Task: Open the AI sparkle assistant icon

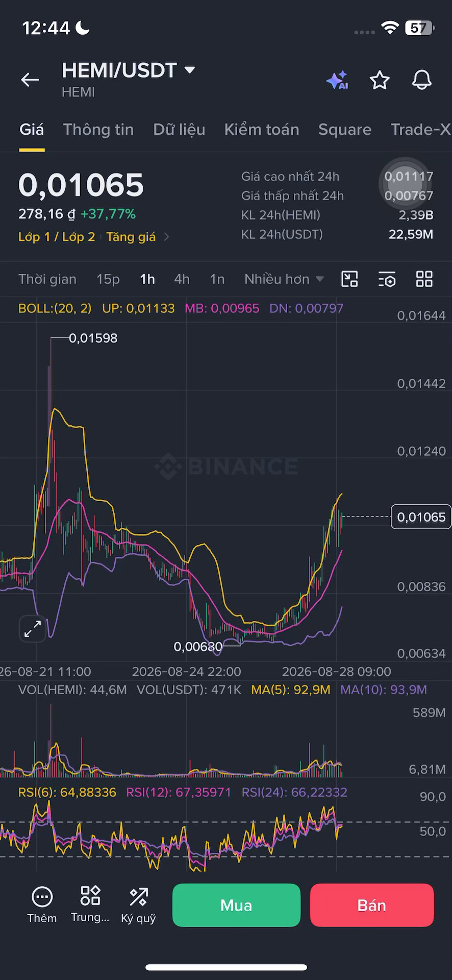Action: 337,80
